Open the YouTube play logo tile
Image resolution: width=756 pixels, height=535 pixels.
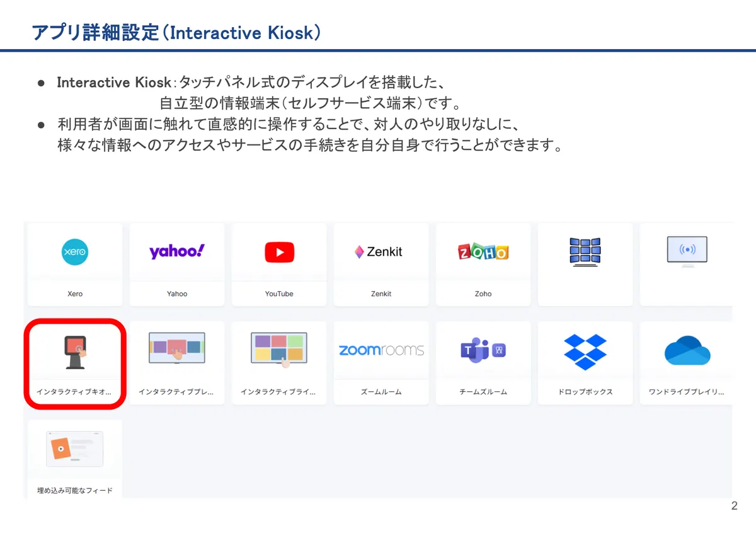tap(279, 253)
